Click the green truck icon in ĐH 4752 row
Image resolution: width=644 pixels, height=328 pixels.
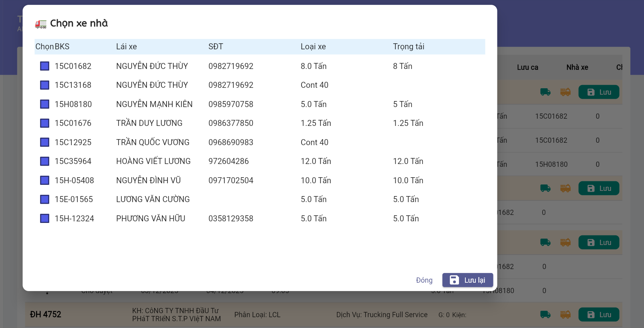click(545, 315)
